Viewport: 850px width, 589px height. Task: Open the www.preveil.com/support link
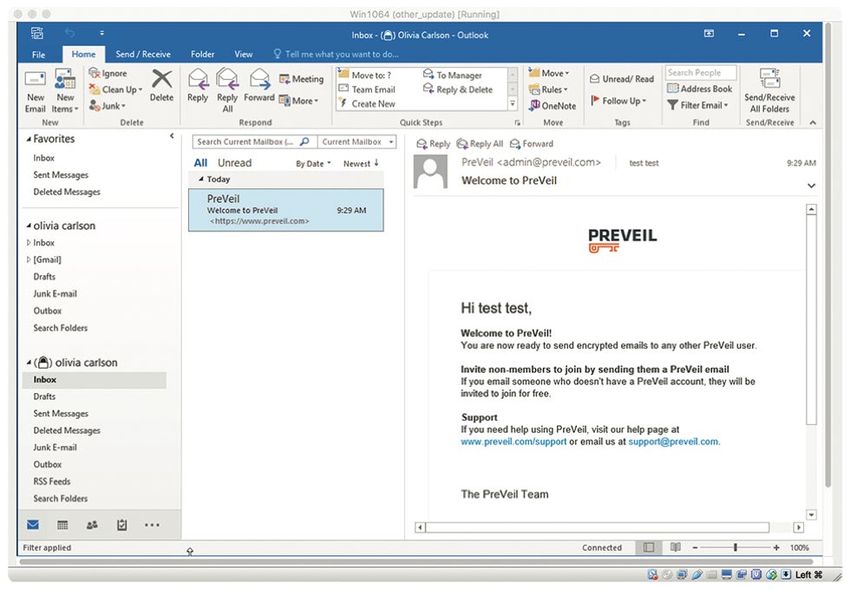click(513, 442)
